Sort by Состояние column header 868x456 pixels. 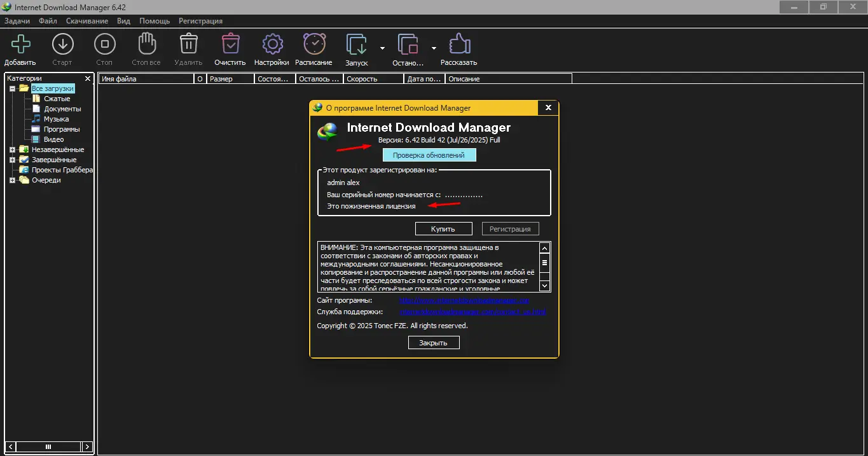click(x=275, y=79)
